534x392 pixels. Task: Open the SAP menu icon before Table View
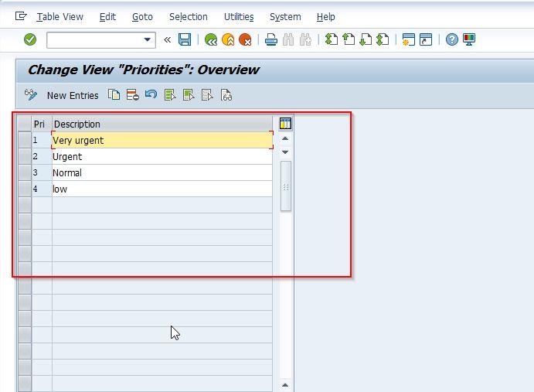(21, 16)
